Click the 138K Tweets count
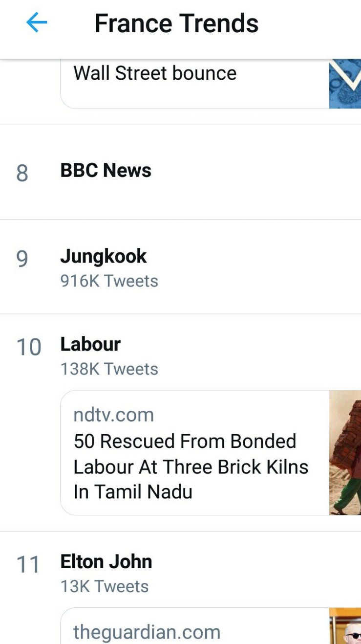This screenshot has height=644, width=361. 109,369
